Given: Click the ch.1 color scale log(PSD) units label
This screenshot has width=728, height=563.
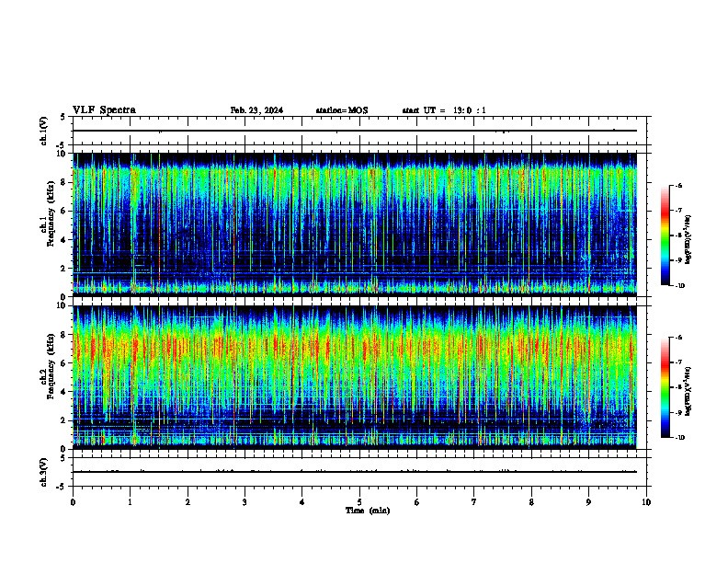Looking at the screenshot, I should (x=688, y=239).
